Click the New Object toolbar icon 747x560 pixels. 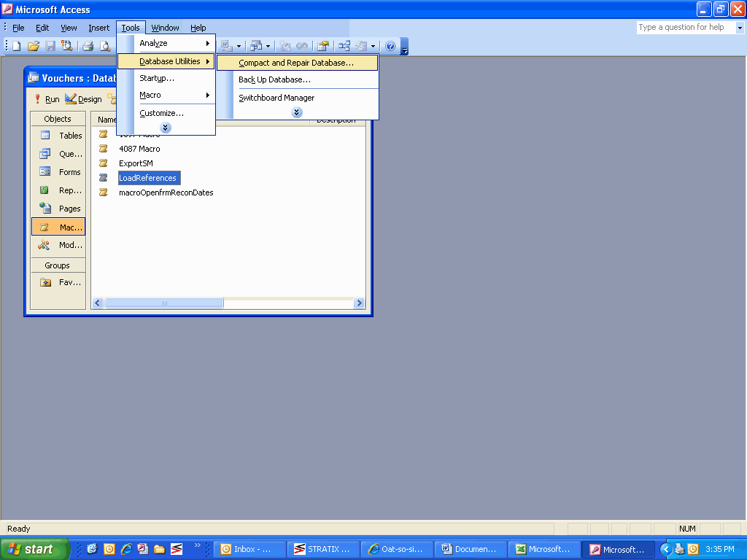(x=362, y=46)
